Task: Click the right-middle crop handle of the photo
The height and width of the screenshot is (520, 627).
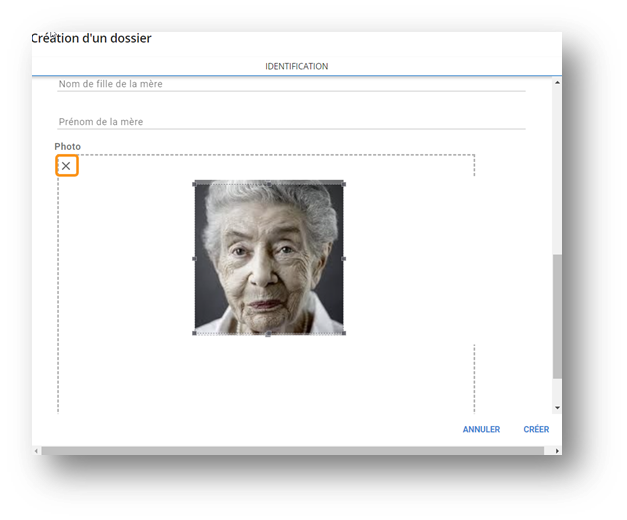Action: [x=344, y=258]
